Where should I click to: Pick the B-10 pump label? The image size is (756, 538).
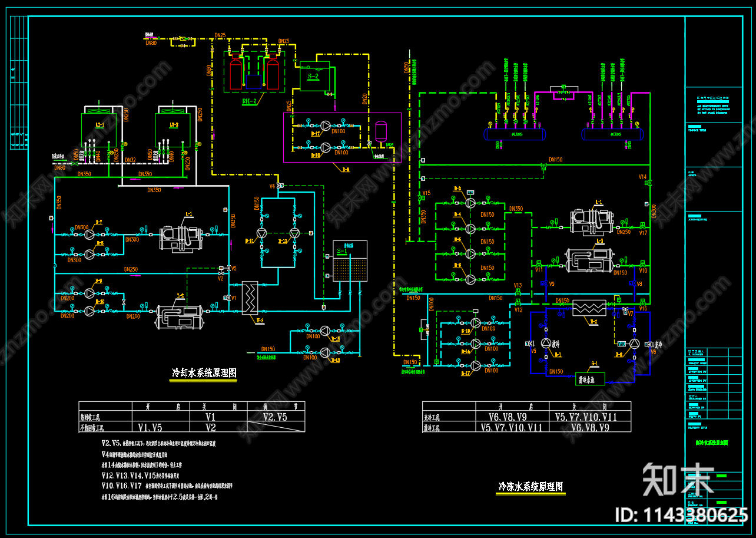100,302
